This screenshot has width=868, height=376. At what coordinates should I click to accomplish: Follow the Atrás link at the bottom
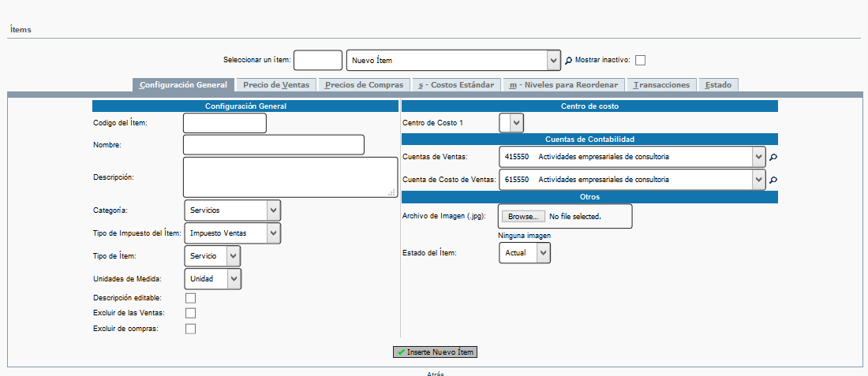436,374
